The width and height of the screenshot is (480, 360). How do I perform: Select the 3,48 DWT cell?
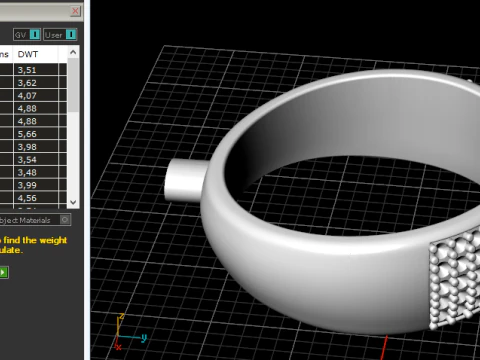click(x=36, y=172)
